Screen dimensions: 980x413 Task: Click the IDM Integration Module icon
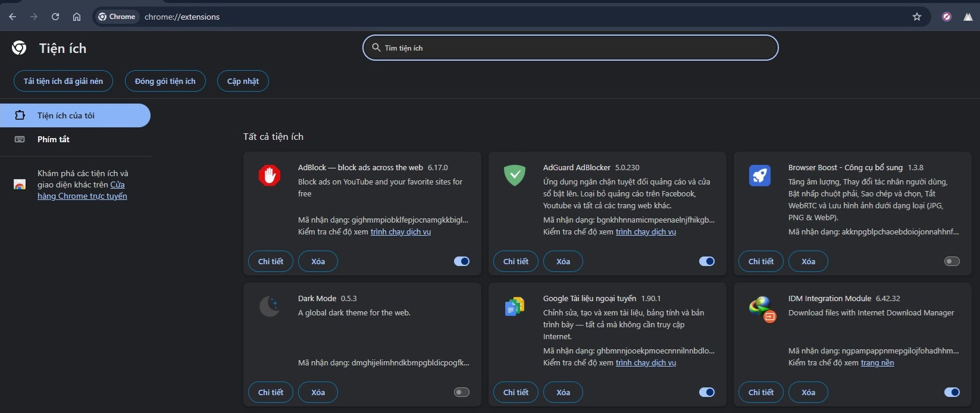tap(761, 308)
